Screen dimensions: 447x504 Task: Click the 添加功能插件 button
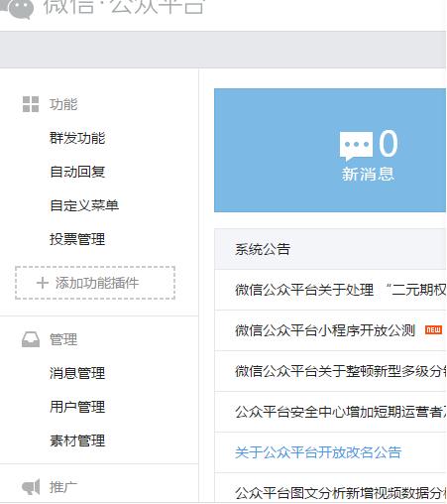coord(95,283)
